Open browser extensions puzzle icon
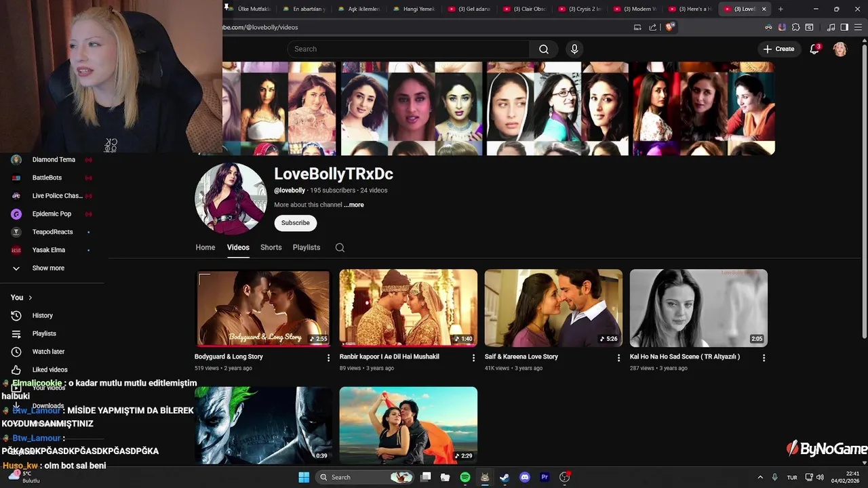Screen dimensions: 868x488 click(795, 27)
